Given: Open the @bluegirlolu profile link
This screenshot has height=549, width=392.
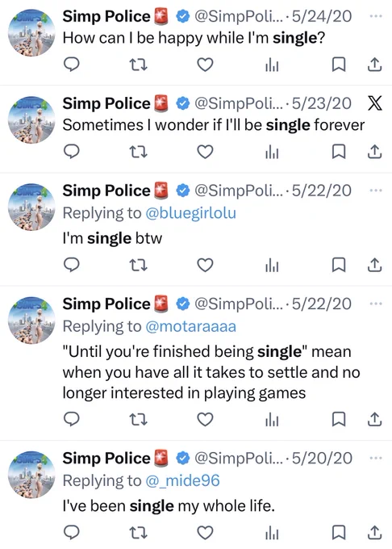Looking at the screenshot, I should [x=190, y=213].
